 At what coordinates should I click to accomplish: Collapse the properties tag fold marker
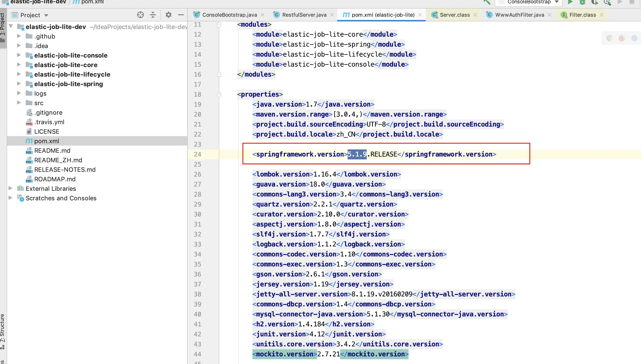(219, 94)
